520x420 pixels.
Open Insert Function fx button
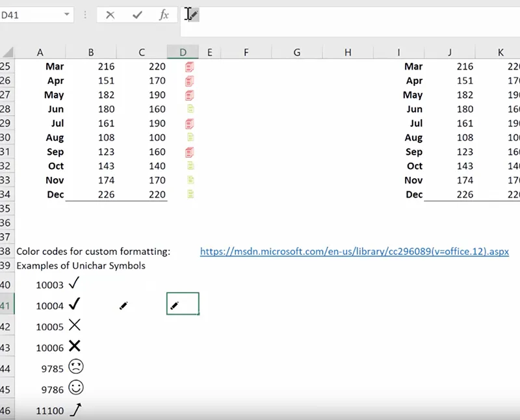[164, 15]
